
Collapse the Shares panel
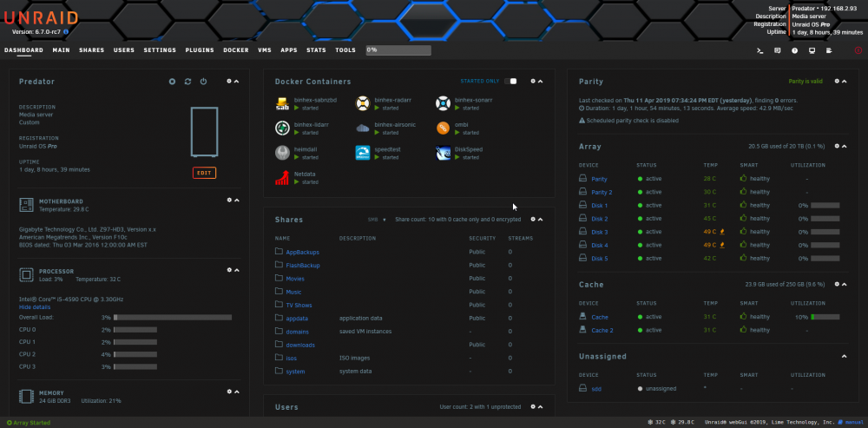pyautogui.click(x=540, y=220)
